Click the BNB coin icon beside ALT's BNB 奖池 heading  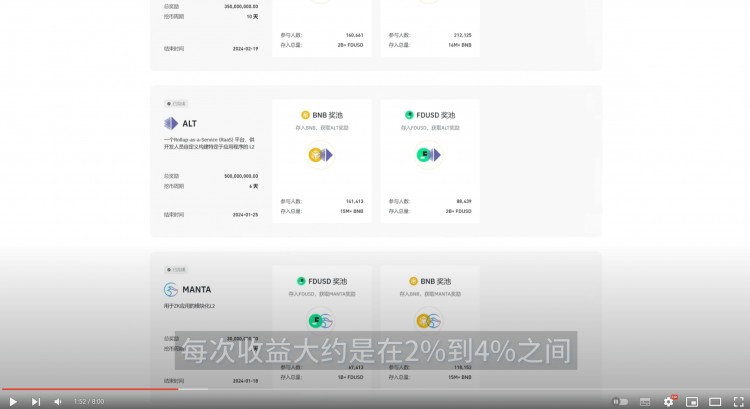click(x=305, y=115)
